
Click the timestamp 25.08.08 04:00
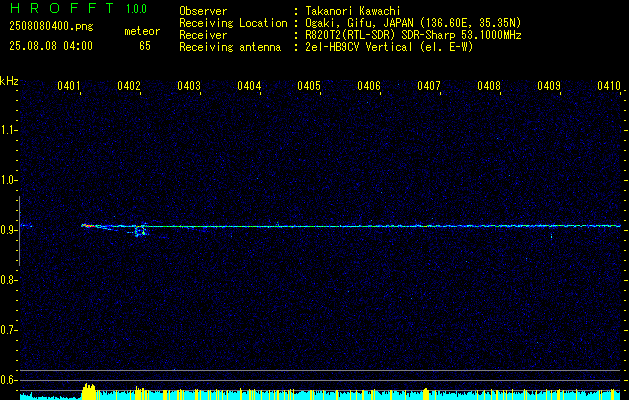click(x=51, y=46)
